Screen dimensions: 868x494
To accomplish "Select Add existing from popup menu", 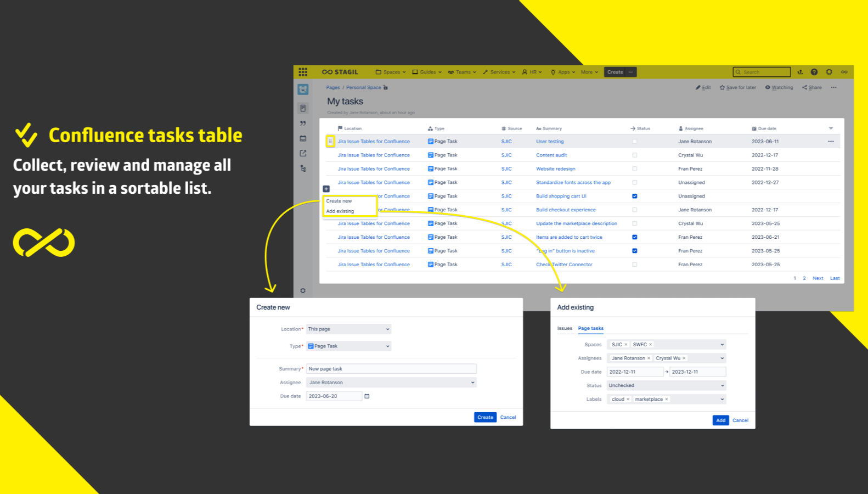I will (x=340, y=211).
